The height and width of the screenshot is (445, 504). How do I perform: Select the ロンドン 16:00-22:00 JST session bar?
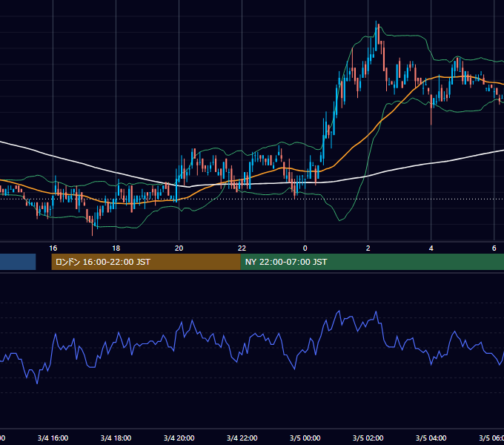(x=146, y=262)
